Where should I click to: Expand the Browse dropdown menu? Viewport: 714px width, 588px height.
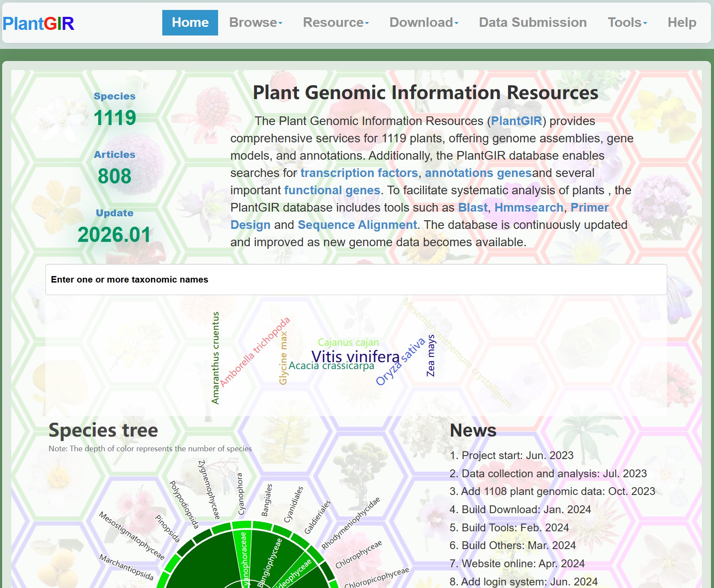[x=255, y=22]
